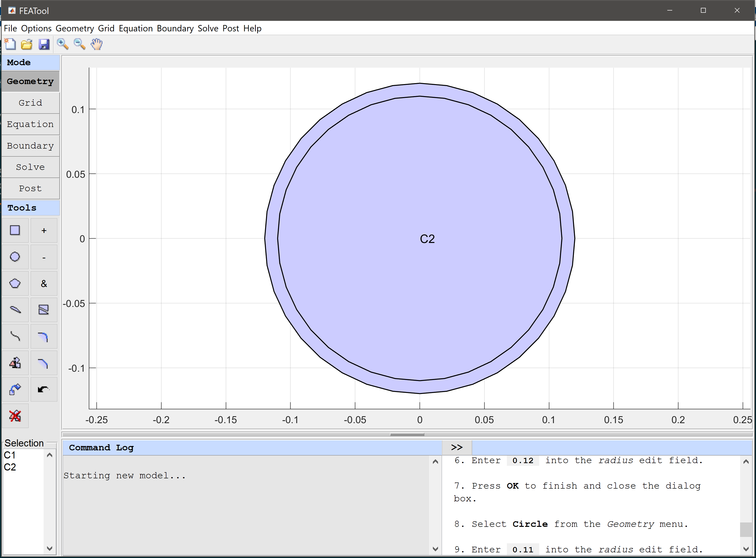Screen dimensions: 756x558
Task: Click the Chamfer (angled corner) tool
Action: [44, 363]
